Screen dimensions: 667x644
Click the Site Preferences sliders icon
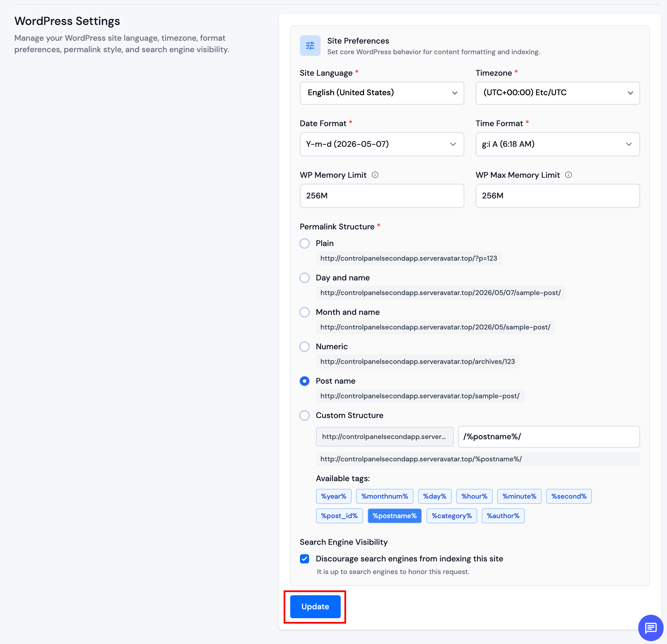coord(310,46)
